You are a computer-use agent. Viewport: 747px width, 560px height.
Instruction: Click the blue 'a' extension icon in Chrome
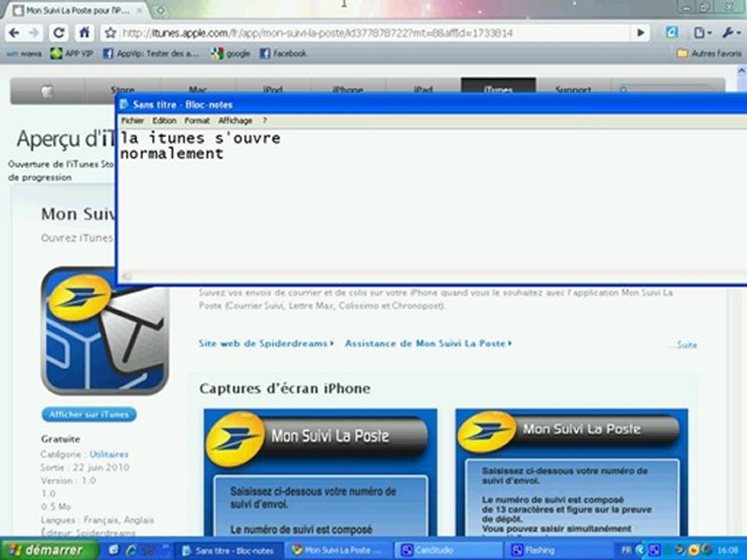coord(672,33)
